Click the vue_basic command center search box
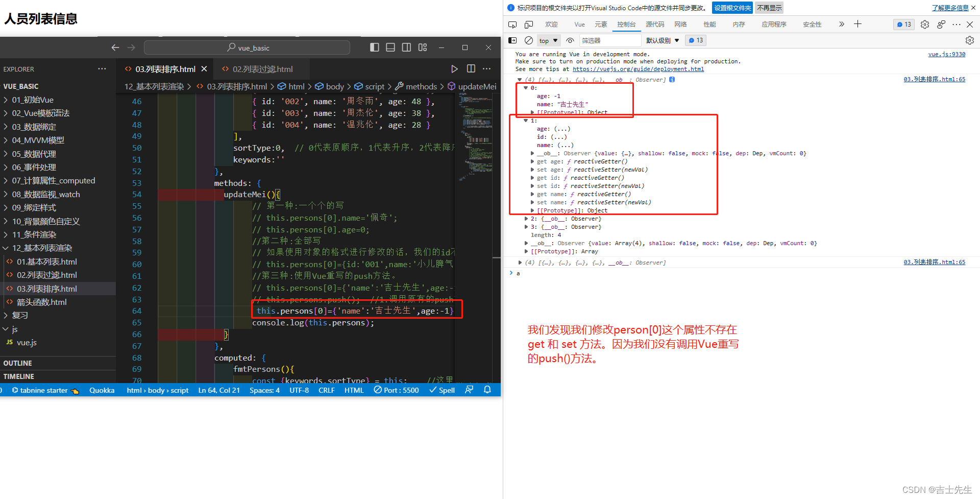The image size is (980, 499). [247, 47]
